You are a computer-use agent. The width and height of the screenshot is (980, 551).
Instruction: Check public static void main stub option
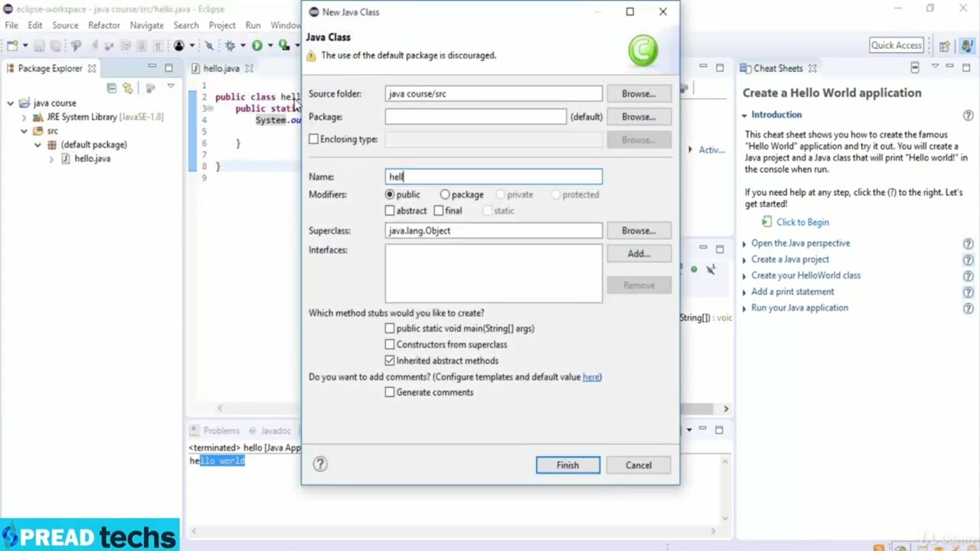pyautogui.click(x=390, y=328)
